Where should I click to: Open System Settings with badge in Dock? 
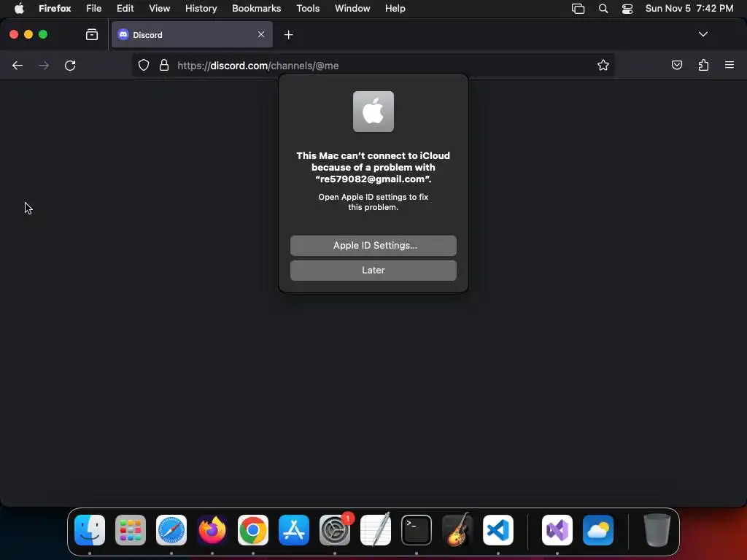point(335,530)
